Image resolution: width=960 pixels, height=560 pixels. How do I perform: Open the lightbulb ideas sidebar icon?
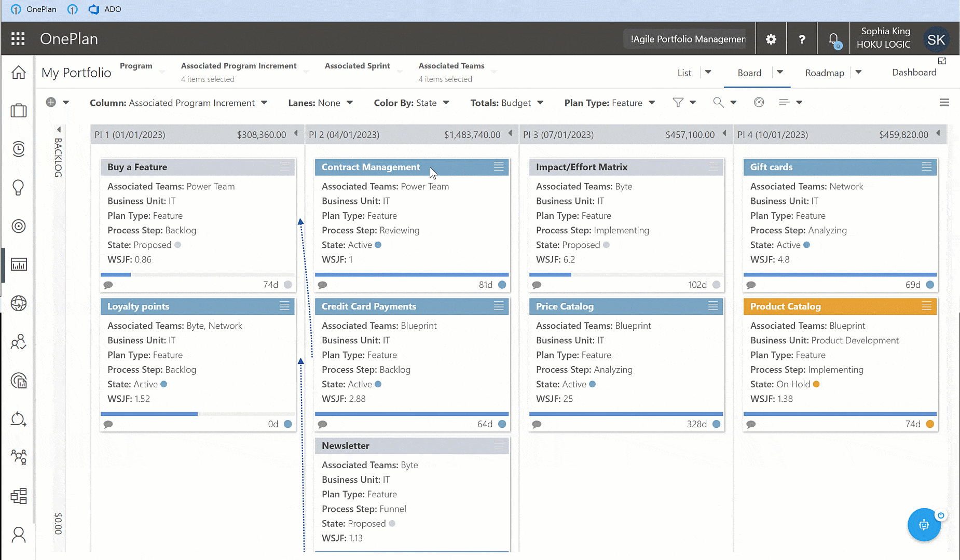[x=19, y=187]
